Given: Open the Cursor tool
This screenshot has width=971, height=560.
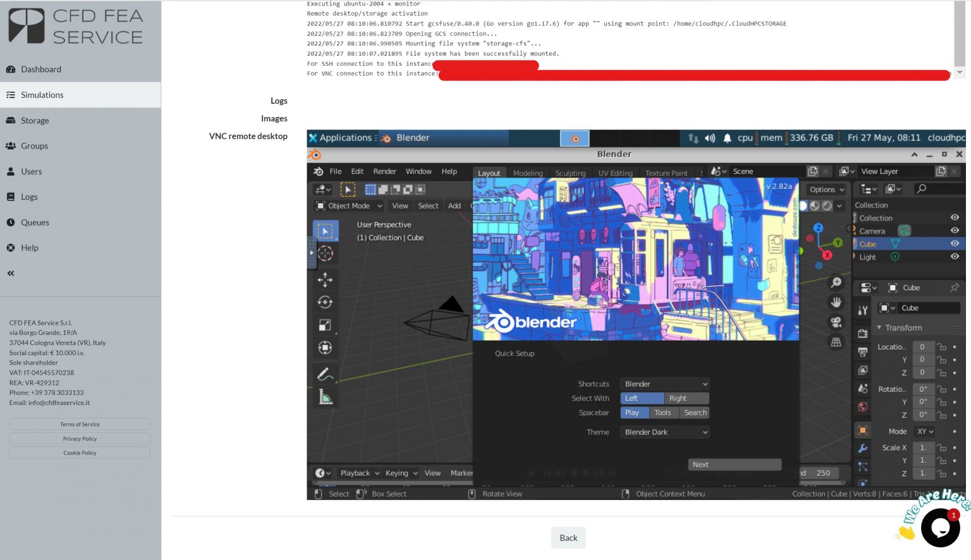Looking at the screenshot, I should tap(325, 253).
